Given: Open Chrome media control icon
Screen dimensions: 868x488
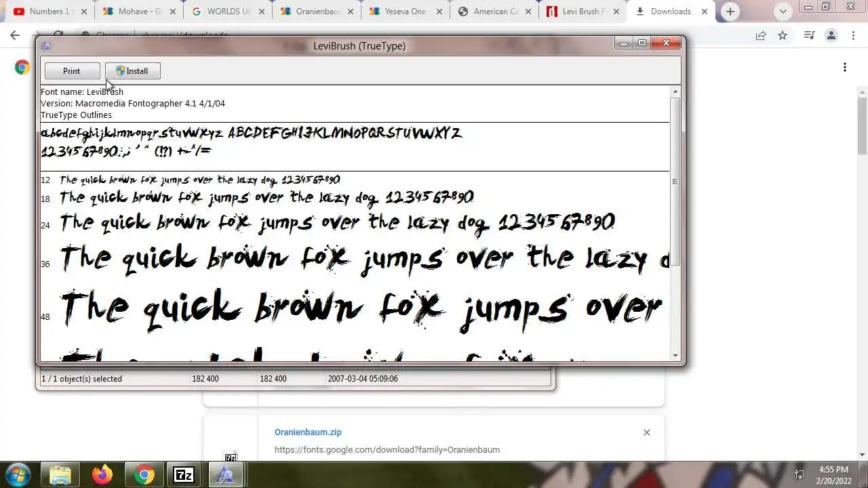Looking at the screenshot, I should point(808,35).
